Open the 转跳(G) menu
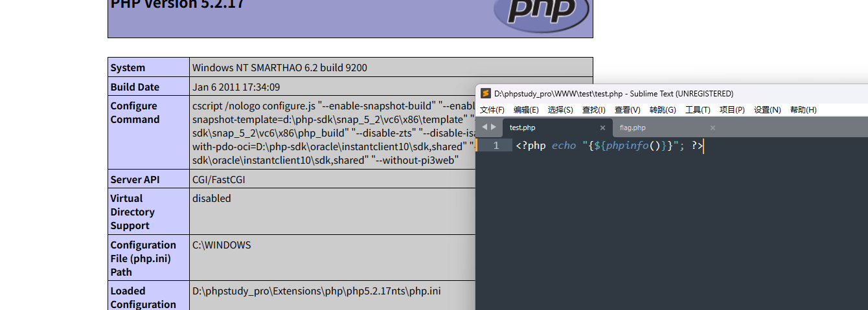 pos(663,110)
